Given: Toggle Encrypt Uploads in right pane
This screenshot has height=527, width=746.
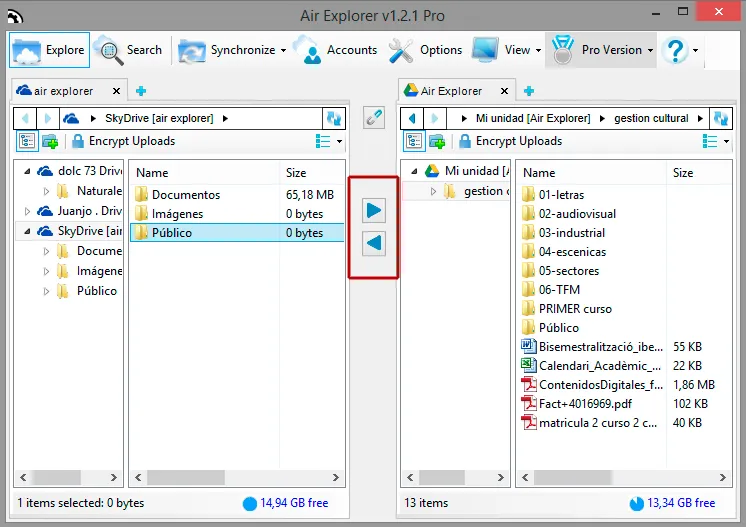Looking at the screenshot, I should (x=510, y=141).
